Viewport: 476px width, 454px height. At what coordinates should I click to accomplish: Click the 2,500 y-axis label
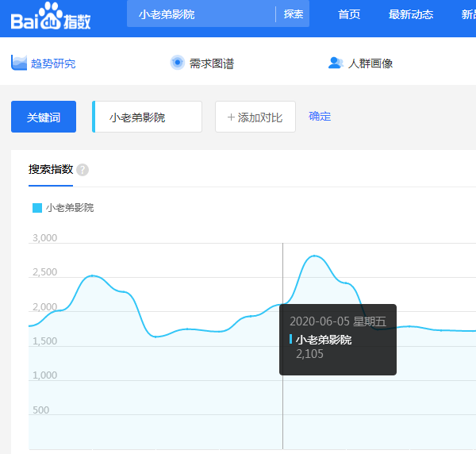click(44, 272)
